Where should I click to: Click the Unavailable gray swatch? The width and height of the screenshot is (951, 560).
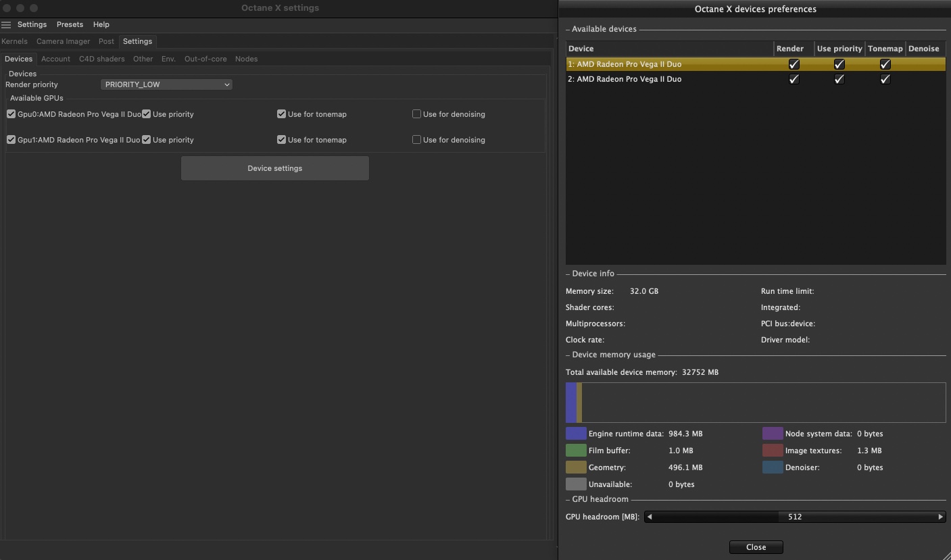tap(576, 484)
